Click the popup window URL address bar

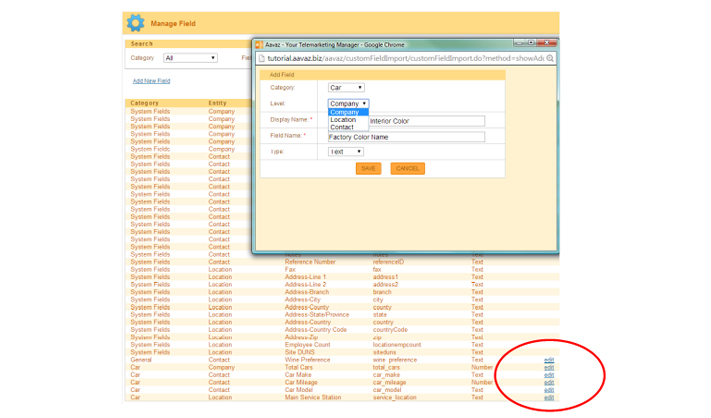pyautogui.click(x=405, y=58)
